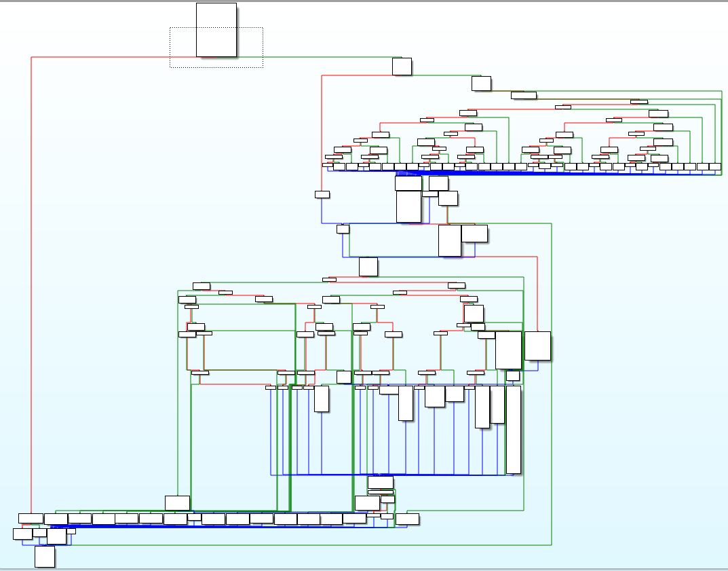Click the large entry node at the graph top
The width and height of the screenshot is (728, 571).
coord(216,30)
